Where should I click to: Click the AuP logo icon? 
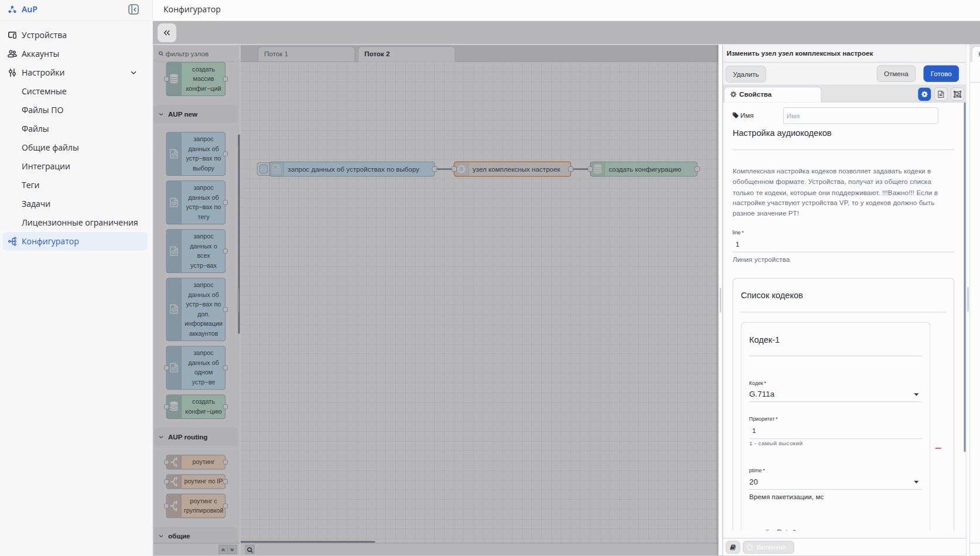[12, 9]
